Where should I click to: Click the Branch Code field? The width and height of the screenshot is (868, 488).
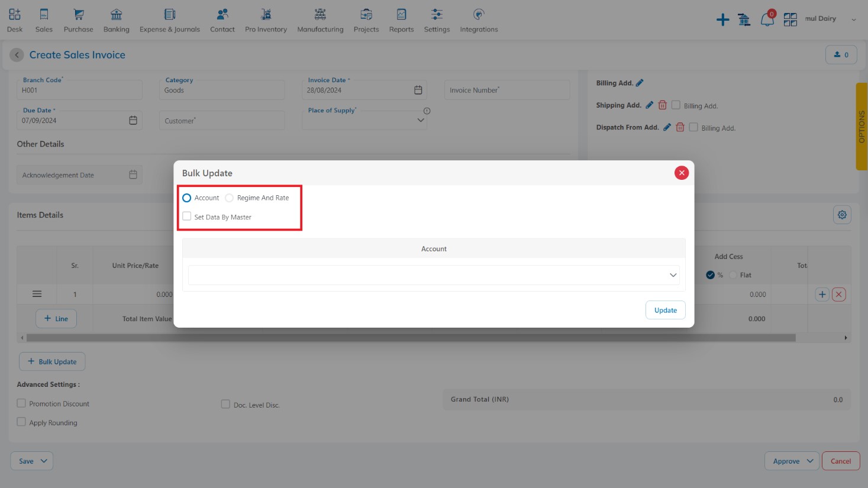pos(79,90)
